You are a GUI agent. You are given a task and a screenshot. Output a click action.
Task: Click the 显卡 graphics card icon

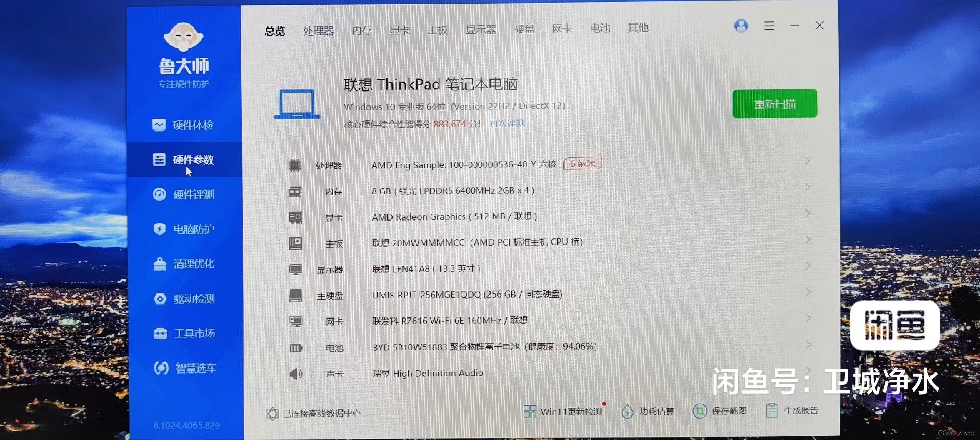295,217
